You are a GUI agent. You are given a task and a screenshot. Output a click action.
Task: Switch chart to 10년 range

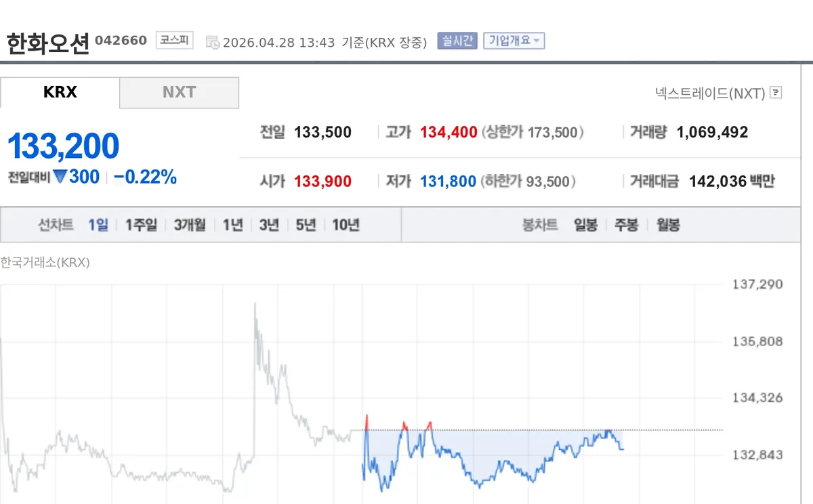[346, 225]
